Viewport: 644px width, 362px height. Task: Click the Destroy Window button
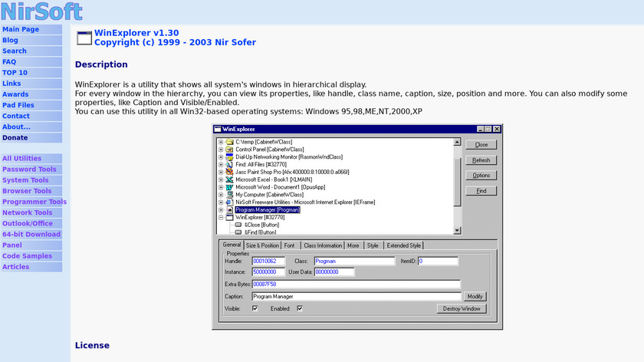(462, 308)
